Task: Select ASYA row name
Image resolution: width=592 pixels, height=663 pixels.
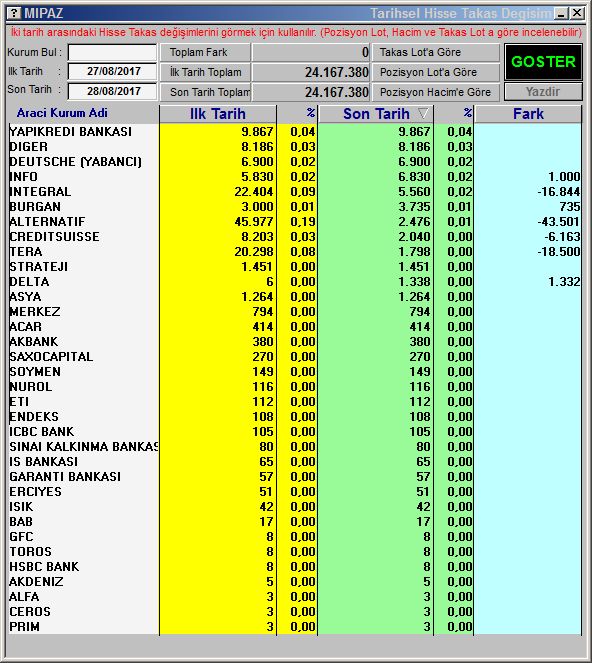Action: 25,297
